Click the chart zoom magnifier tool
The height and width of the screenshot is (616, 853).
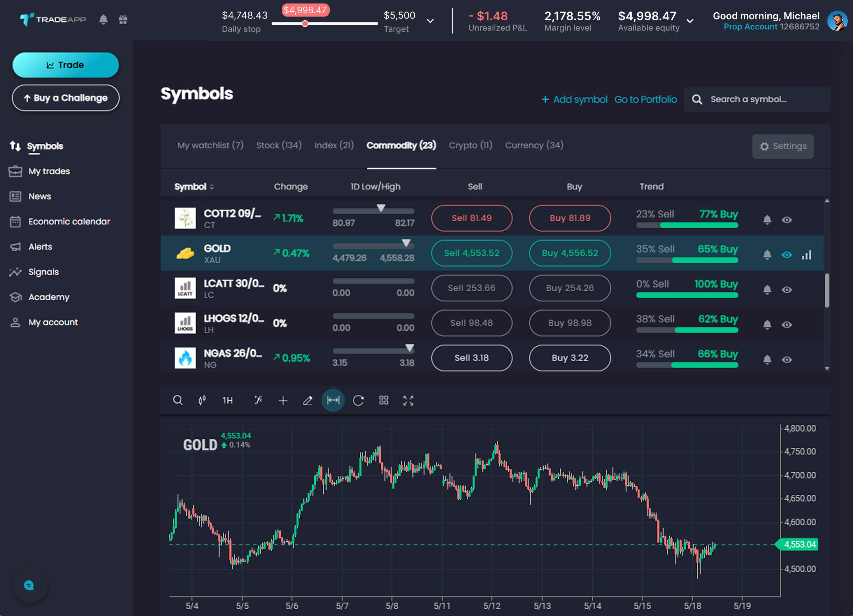point(178,400)
